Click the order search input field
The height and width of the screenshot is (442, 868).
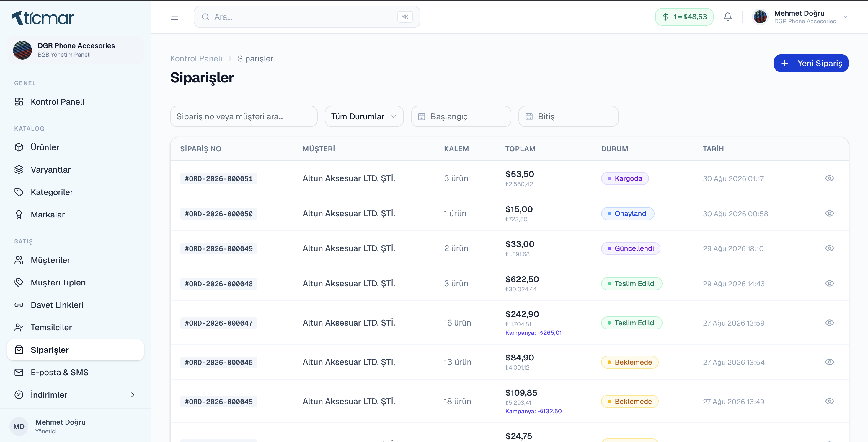pyautogui.click(x=244, y=117)
